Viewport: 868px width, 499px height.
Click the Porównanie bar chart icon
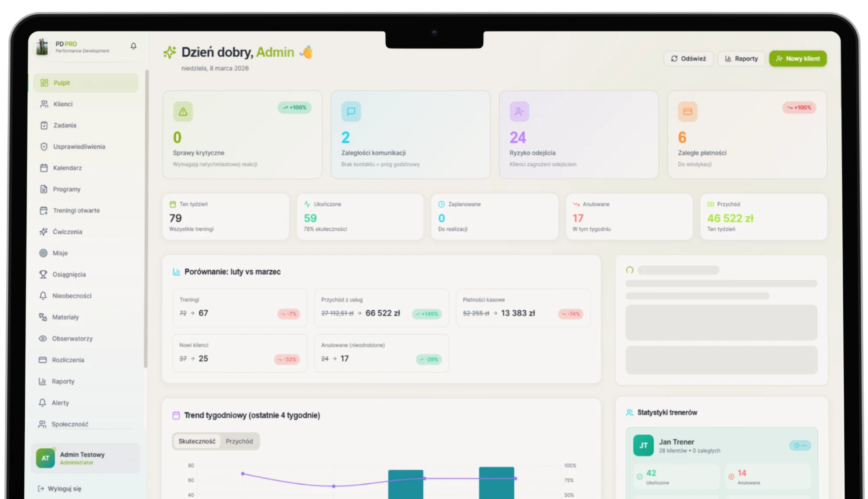tap(177, 272)
